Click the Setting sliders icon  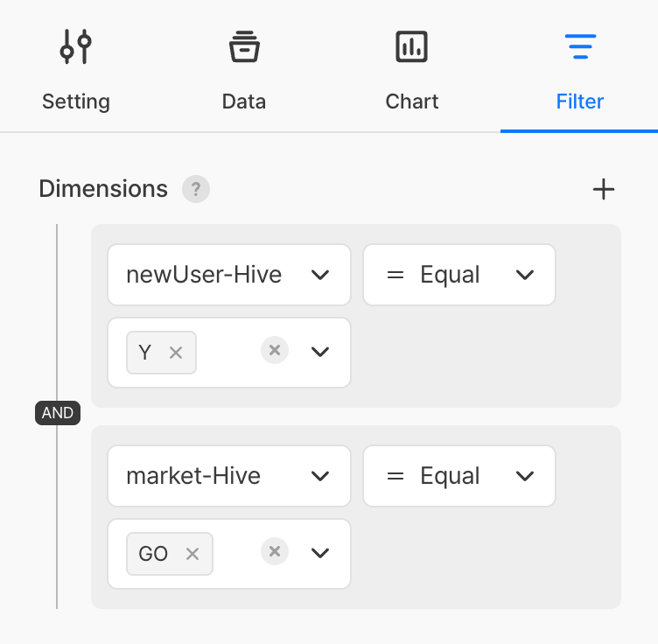coord(76,46)
